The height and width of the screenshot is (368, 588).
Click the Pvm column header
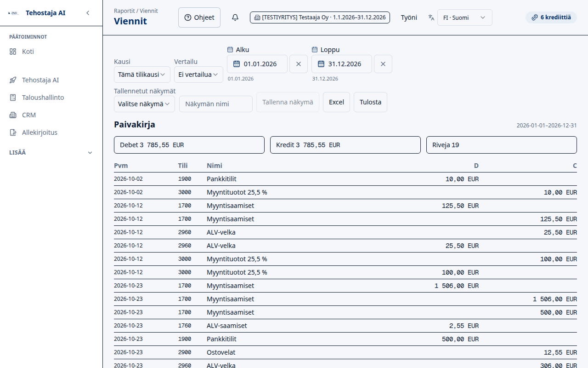pyautogui.click(x=121, y=166)
